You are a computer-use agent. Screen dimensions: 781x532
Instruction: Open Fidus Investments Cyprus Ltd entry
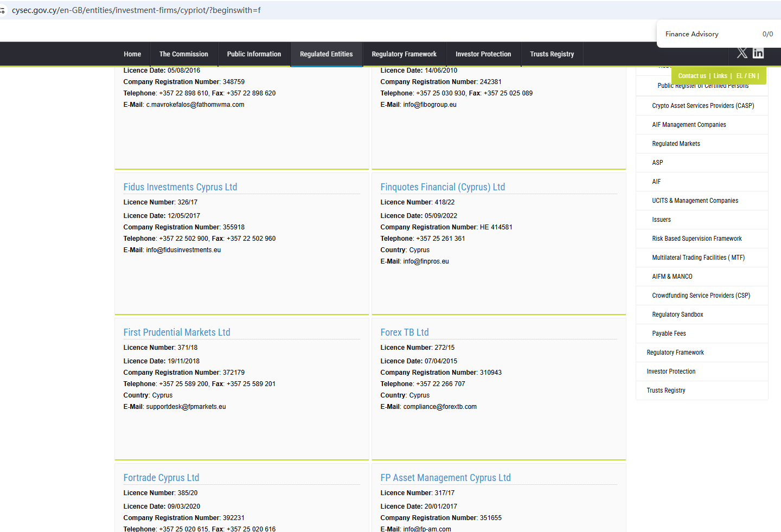[180, 187]
